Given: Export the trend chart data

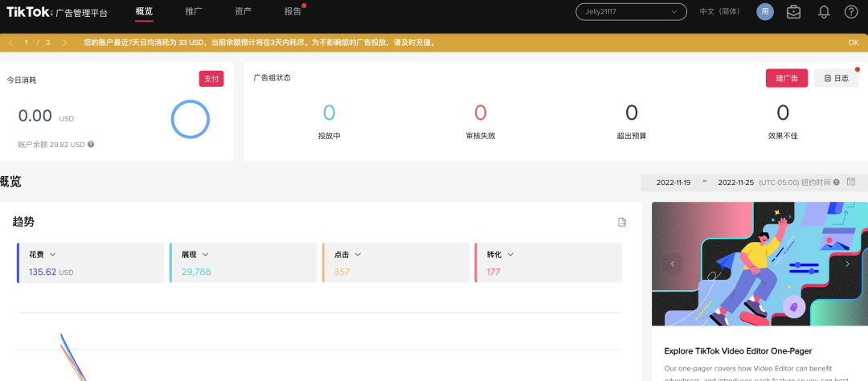Looking at the screenshot, I should point(622,222).
